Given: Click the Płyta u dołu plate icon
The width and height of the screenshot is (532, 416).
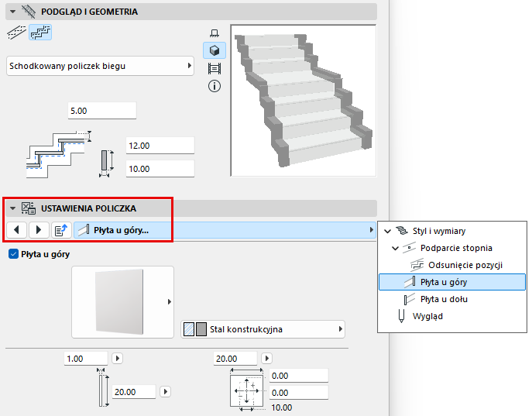Looking at the screenshot, I should [410, 299].
